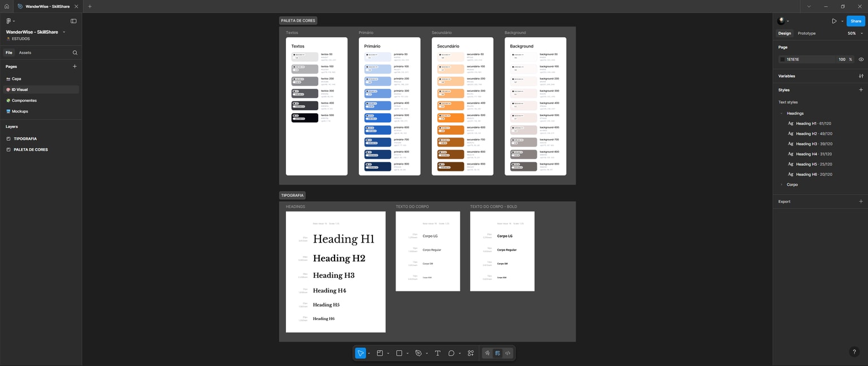Toggle the left sidebar panel icon
The image size is (868, 366).
click(73, 21)
